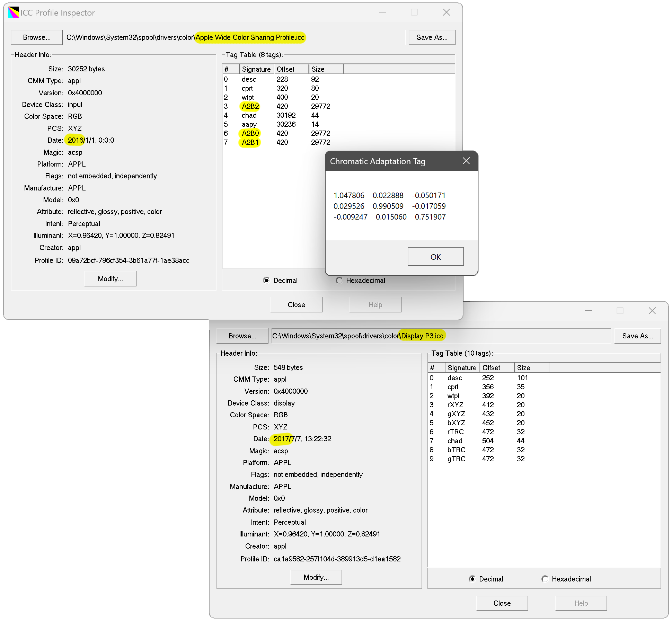672x622 pixels.
Task: Click Help in the Display P3 window
Action: click(x=581, y=603)
